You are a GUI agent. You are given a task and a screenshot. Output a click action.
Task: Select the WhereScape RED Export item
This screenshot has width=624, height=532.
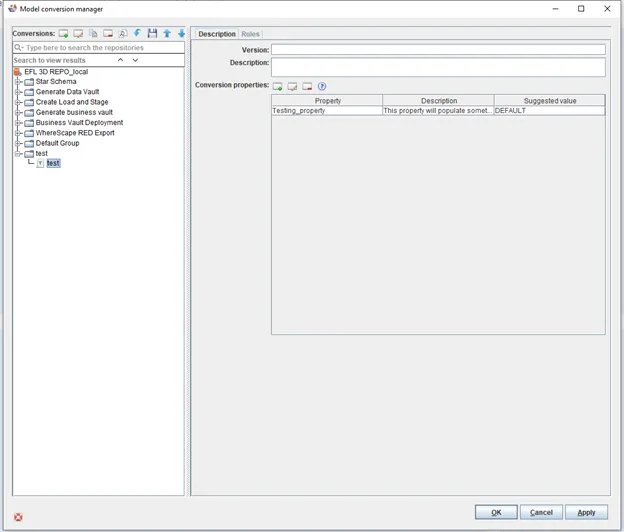click(x=75, y=133)
